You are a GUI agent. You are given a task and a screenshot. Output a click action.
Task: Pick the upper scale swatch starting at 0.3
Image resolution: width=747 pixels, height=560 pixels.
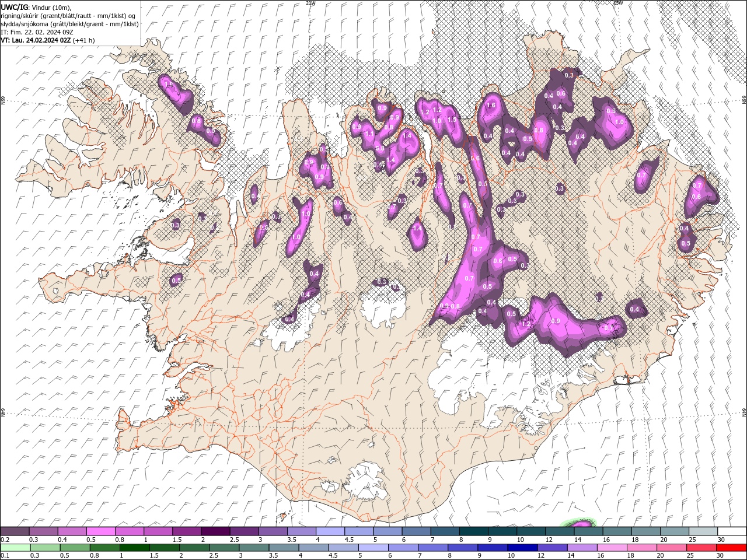(x=44, y=531)
